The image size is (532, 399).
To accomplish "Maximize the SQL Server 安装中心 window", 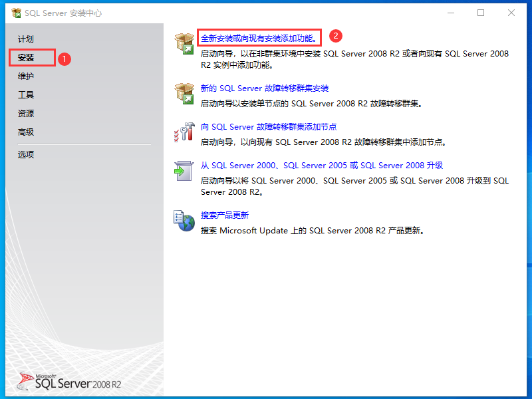I will coord(481,13).
